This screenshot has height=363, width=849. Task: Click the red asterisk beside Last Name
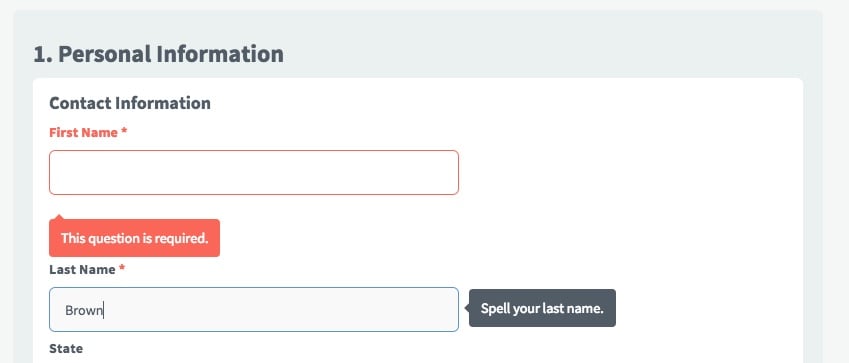click(122, 269)
